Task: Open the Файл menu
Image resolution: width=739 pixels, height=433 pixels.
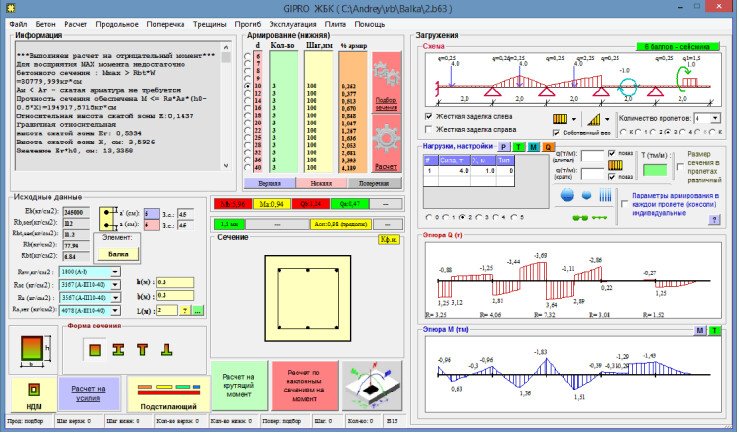Action: click(x=18, y=24)
